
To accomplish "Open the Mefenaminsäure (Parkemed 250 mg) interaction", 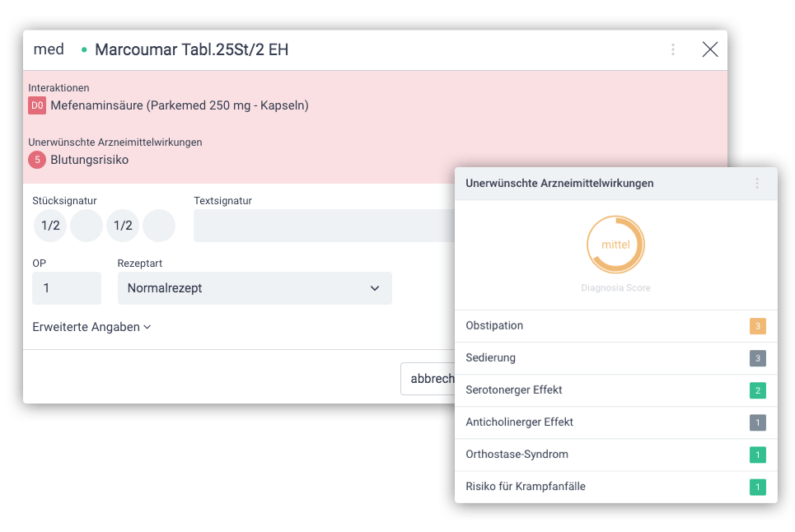I will [180, 105].
